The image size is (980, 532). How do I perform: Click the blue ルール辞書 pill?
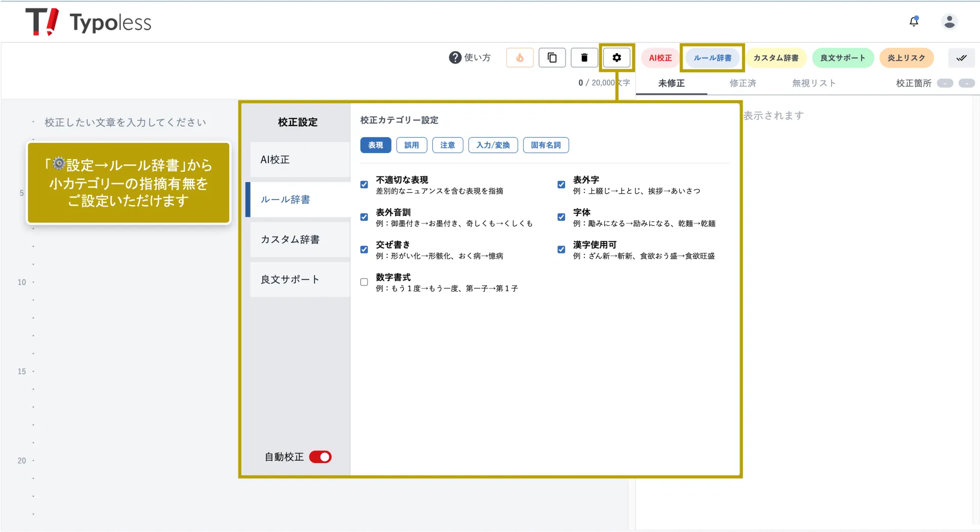coord(713,58)
